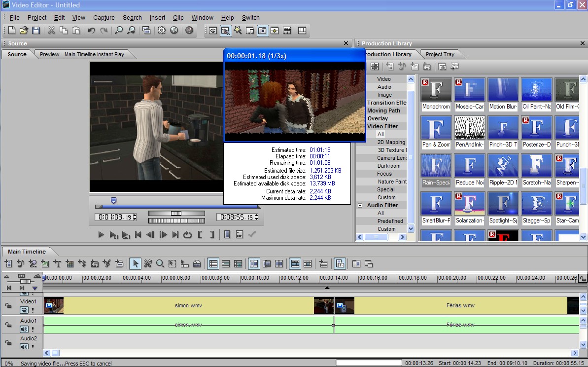The width and height of the screenshot is (588, 367).
Task: Open the Switch menu
Action: [250, 18]
